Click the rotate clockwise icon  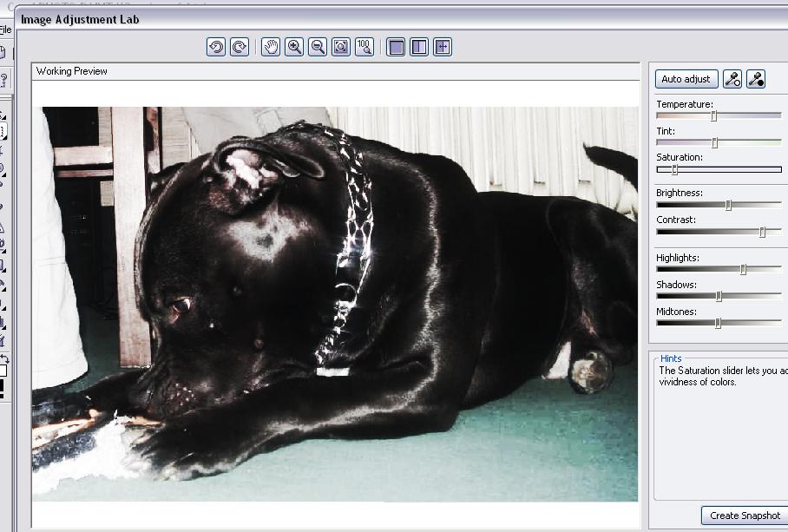(x=240, y=47)
